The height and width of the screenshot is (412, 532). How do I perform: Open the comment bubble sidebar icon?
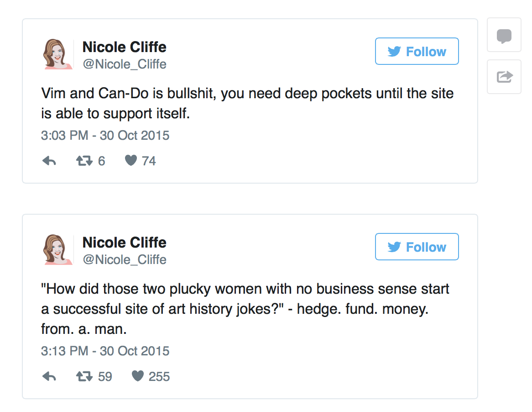click(504, 35)
